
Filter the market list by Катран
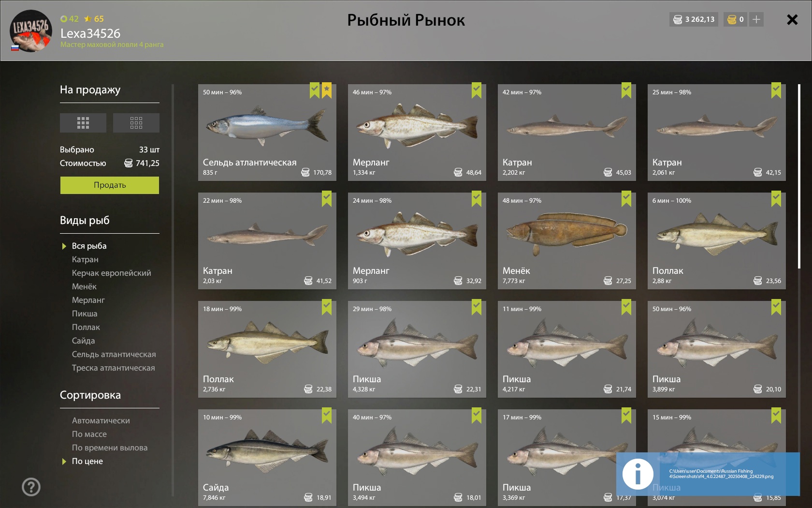click(x=85, y=259)
